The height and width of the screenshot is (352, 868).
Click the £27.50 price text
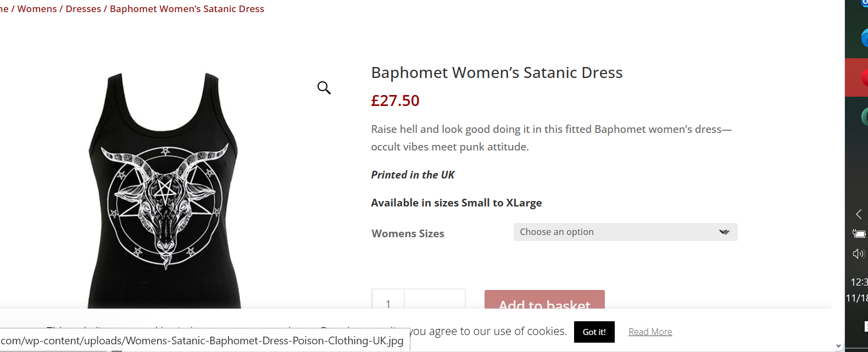pyautogui.click(x=395, y=100)
